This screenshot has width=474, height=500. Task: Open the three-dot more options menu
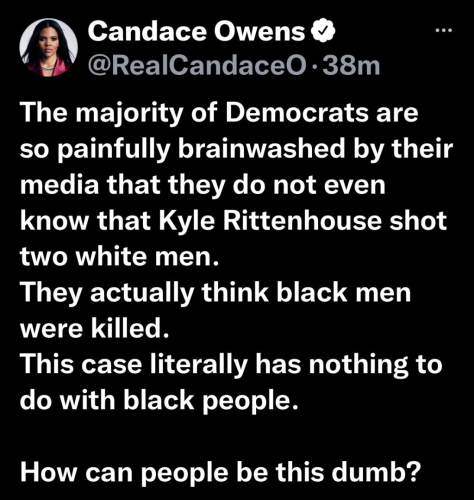(x=444, y=31)
